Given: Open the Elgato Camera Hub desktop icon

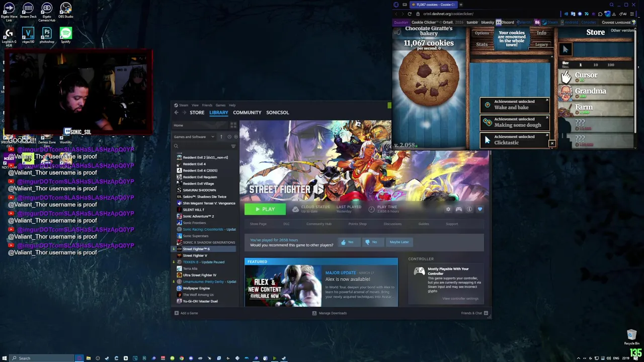Looking at the screenshot, I should [47, 12].
